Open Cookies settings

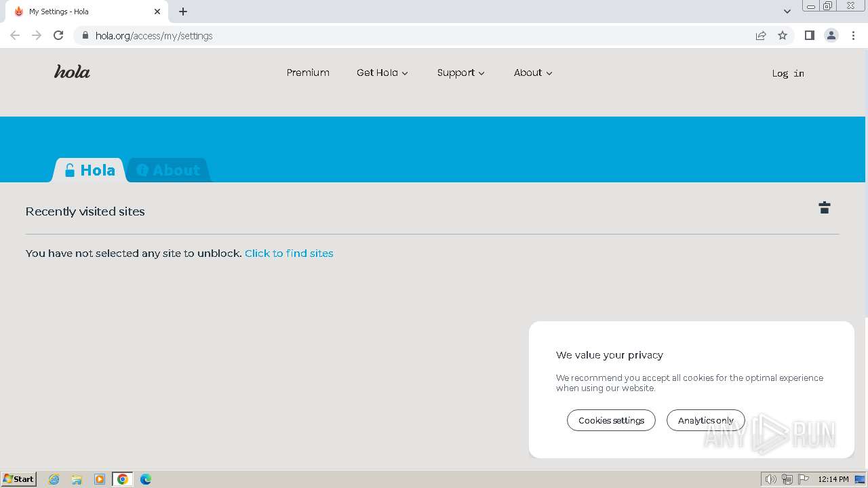coord(611,420)
